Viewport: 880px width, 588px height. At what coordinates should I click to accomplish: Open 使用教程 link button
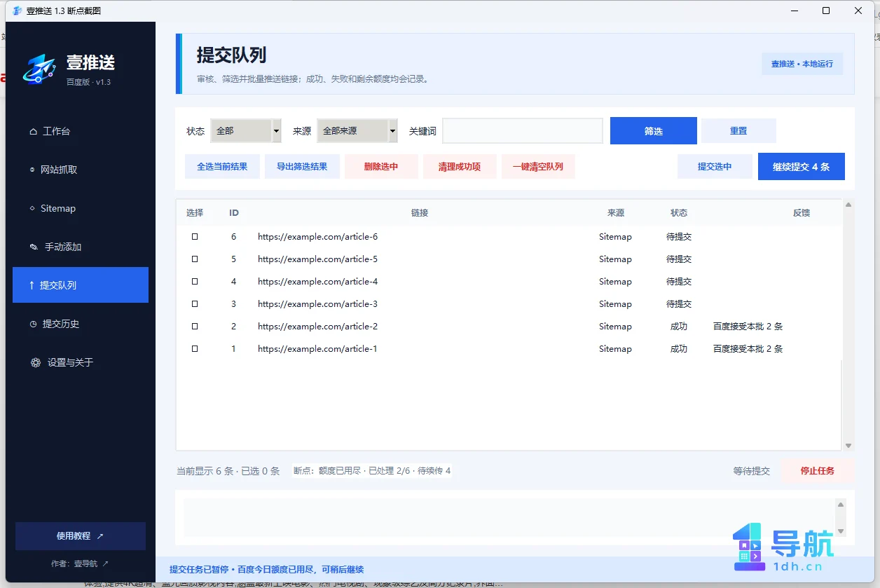81,536
